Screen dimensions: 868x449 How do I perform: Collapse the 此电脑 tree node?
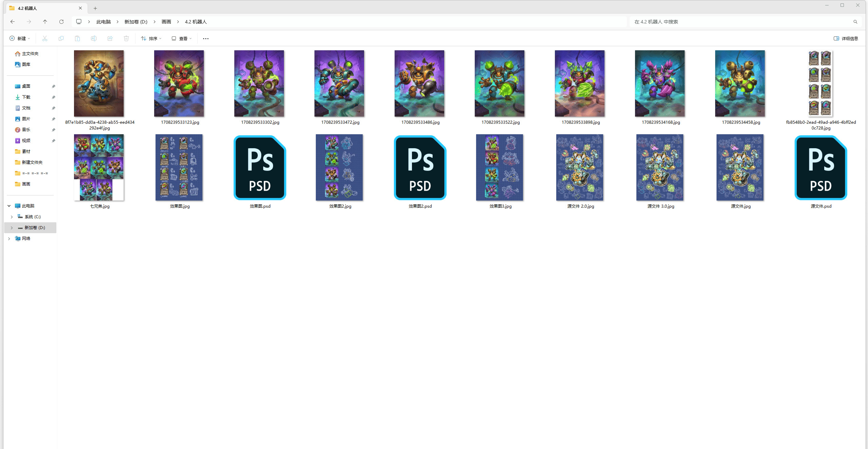[x=9, y=206]
